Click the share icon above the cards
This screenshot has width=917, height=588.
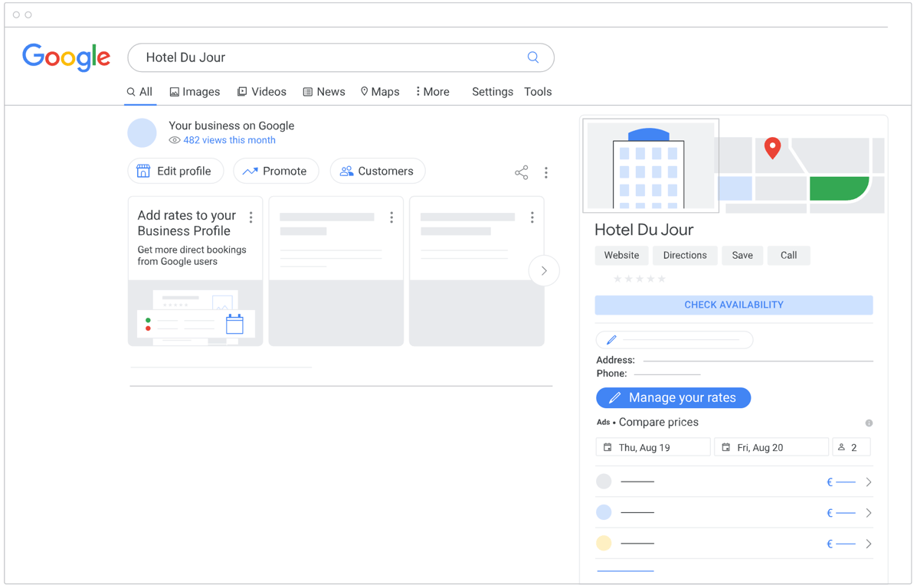point(522,172)
